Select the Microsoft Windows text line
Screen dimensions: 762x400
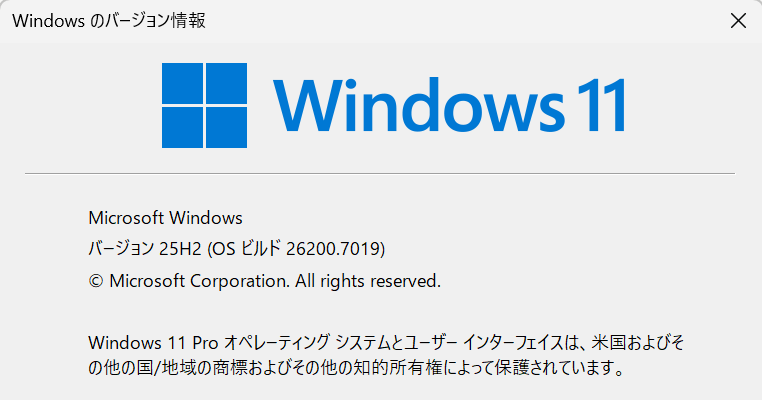click(x=165, y=217)
